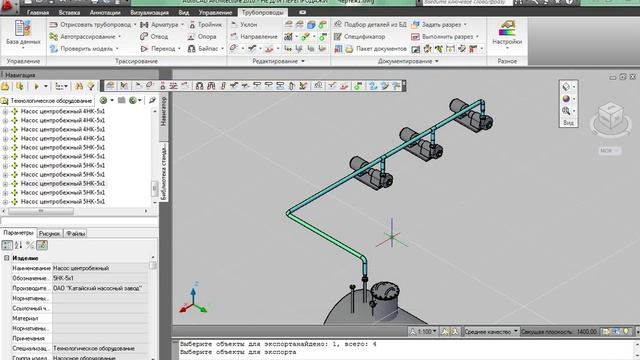640x360 pixels.
Task: Switch to the Главная ribbon tab
Action: coord(38,12)
